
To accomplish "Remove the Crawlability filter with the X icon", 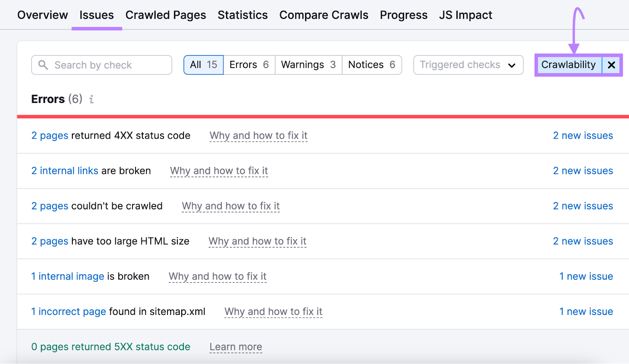I will (x=611, y=65).
